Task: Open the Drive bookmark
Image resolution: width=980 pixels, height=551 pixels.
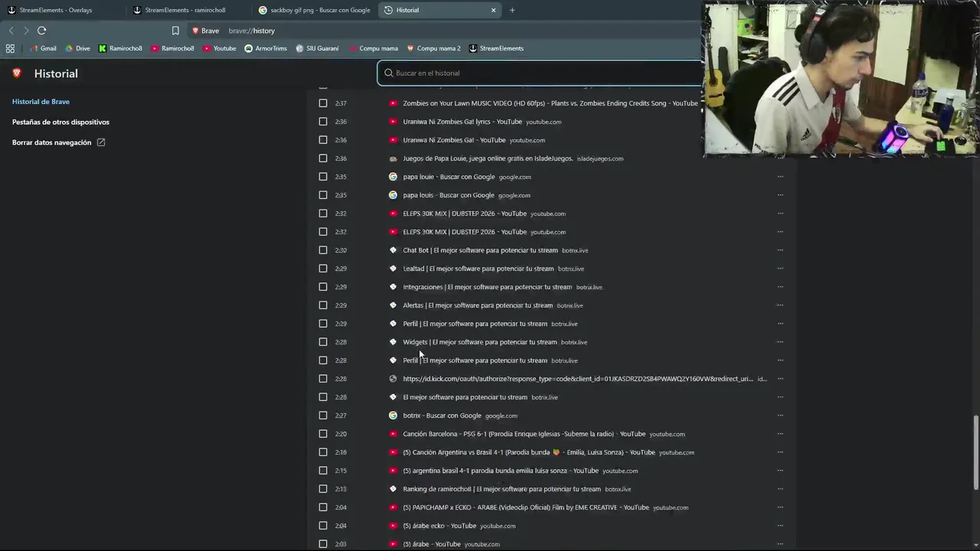Action: (77, 48)
